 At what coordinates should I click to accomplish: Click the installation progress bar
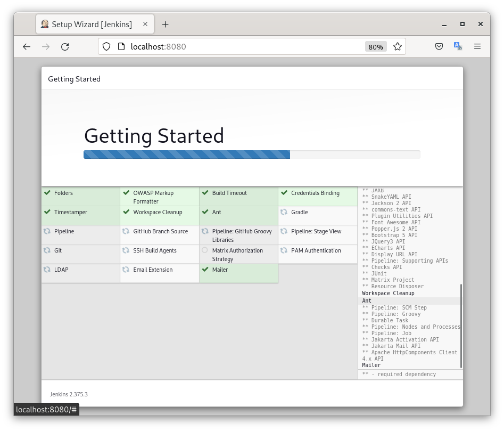point(252,154)
